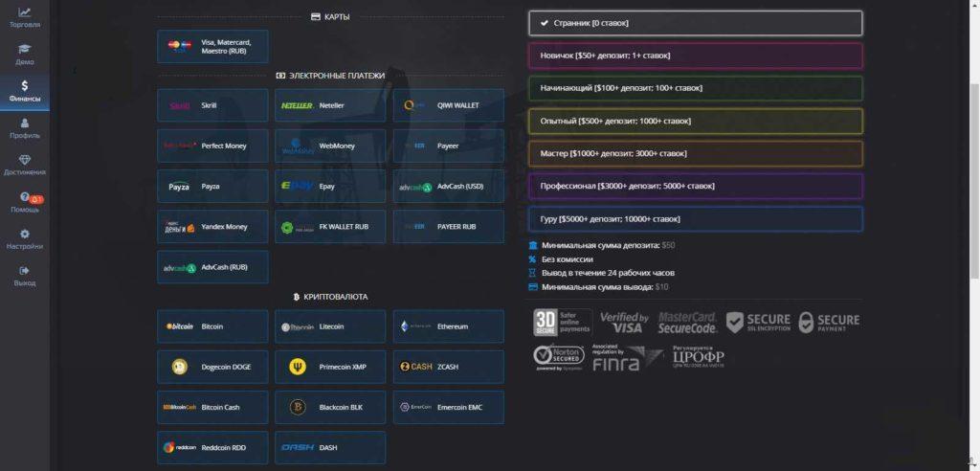The height and width of the screenshot is (471, 980).
Task: Click the Verified by VISA badge
Action: pyautogui.click(x=623, y=323)
